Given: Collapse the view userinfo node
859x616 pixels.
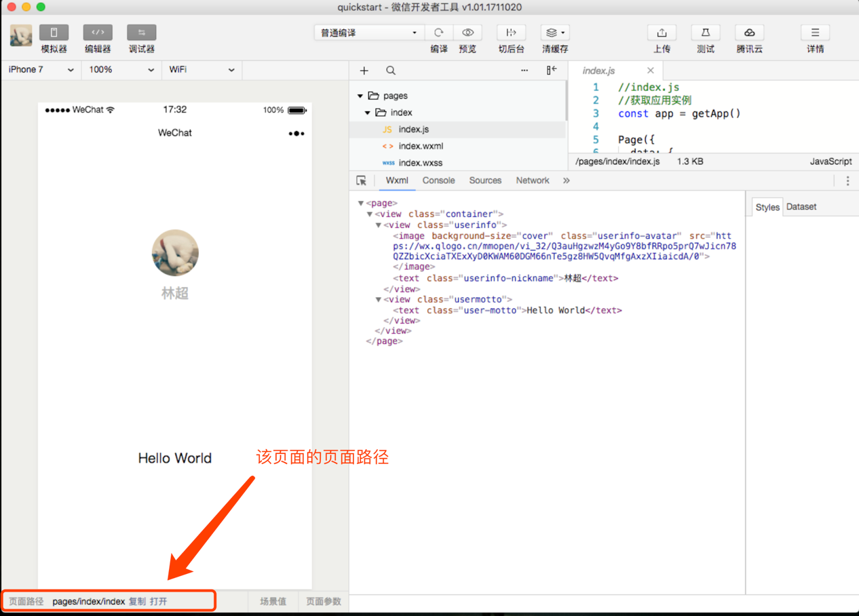Looking at the screenshot, I should 379,225.
